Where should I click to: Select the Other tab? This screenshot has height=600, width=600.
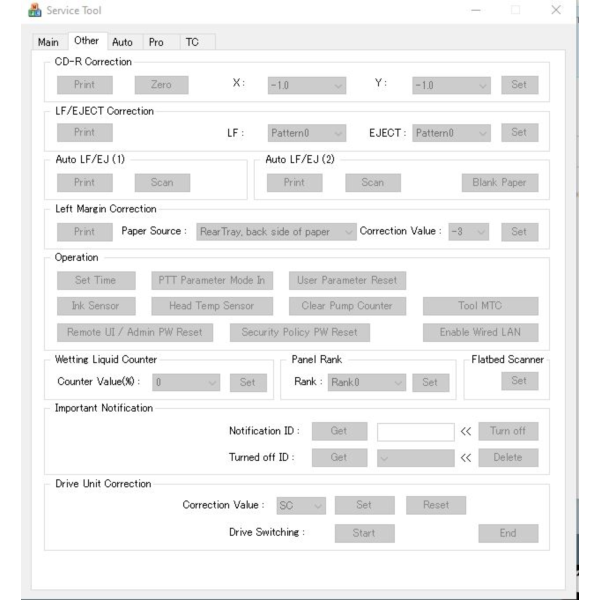click(87, 41)
